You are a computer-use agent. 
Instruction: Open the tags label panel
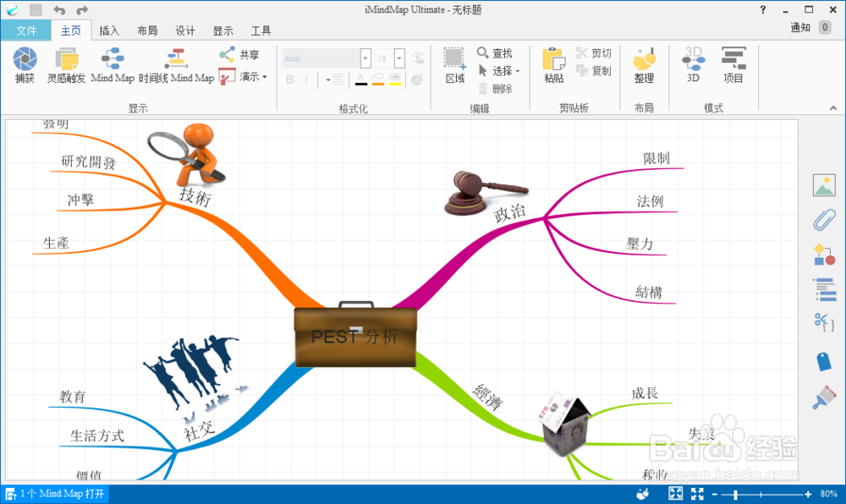click(824, 361)
